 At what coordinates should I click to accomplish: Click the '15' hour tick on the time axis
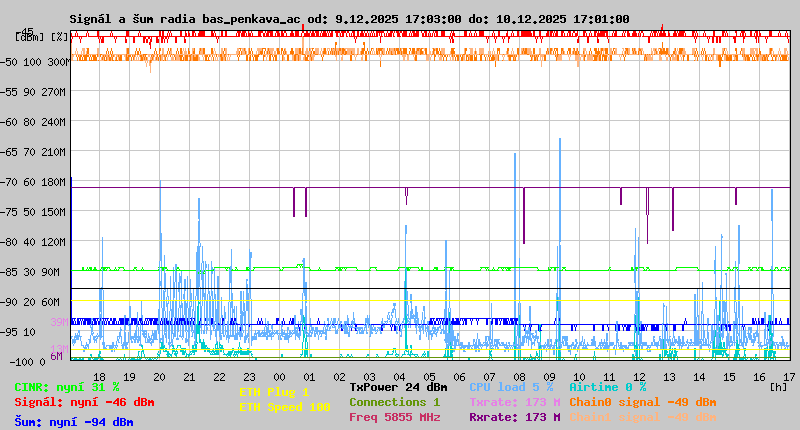coord(730,377)
